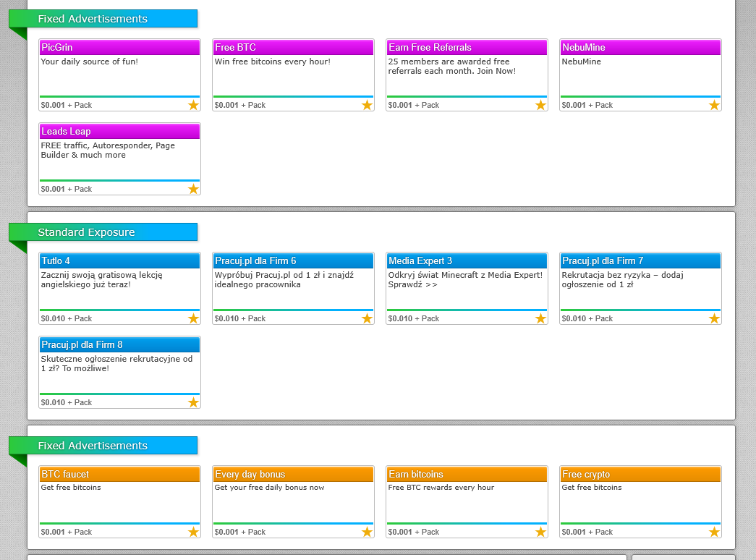Open the PicGrin advertisement title

tap(57, 48)
